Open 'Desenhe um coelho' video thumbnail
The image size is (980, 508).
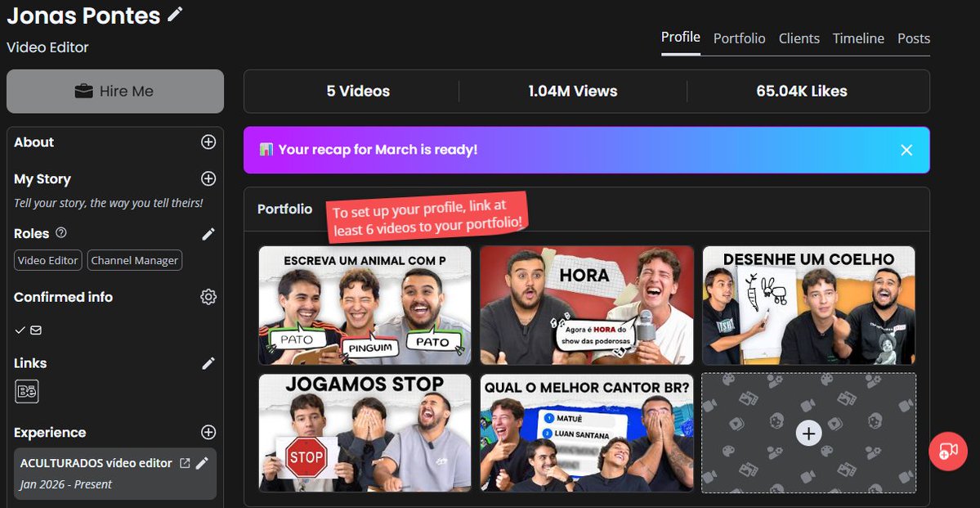tap(808, 305)
